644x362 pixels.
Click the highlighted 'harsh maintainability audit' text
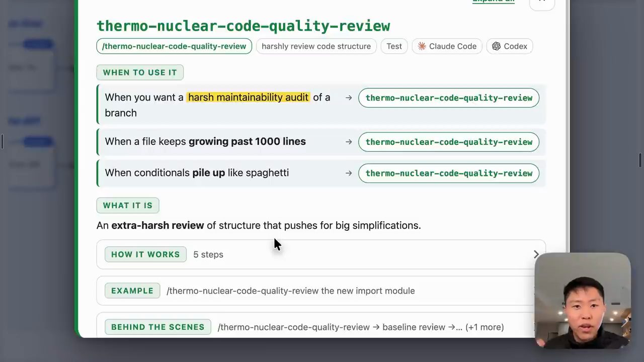[x=248, y=97]
